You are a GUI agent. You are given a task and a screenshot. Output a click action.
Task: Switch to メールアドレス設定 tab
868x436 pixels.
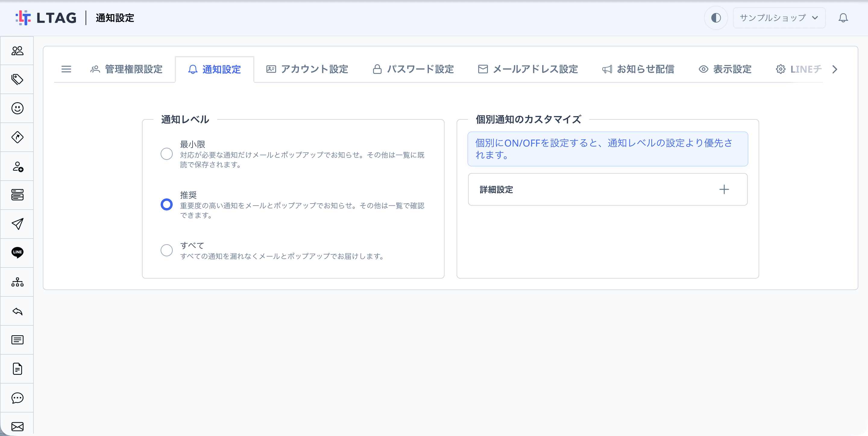click(528, 69)
